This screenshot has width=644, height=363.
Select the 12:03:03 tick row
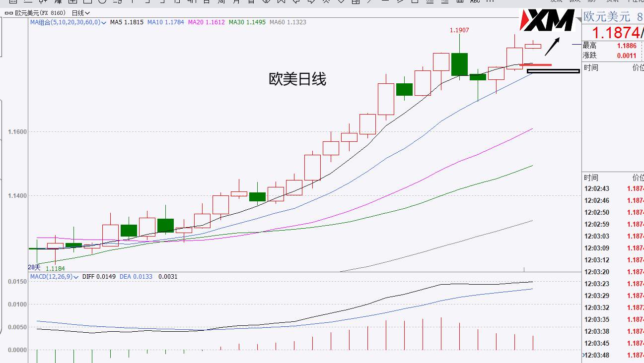(613, 236)
